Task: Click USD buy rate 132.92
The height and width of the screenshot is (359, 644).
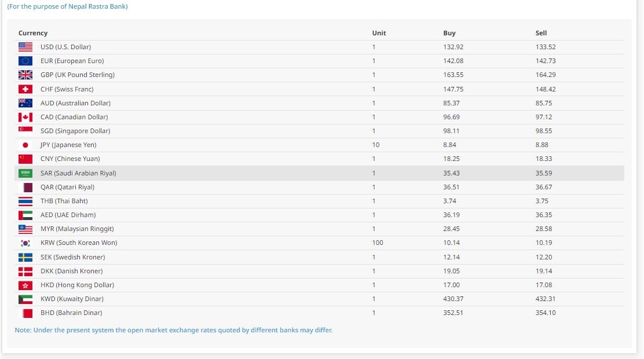Action: click(x=453, y=47)
